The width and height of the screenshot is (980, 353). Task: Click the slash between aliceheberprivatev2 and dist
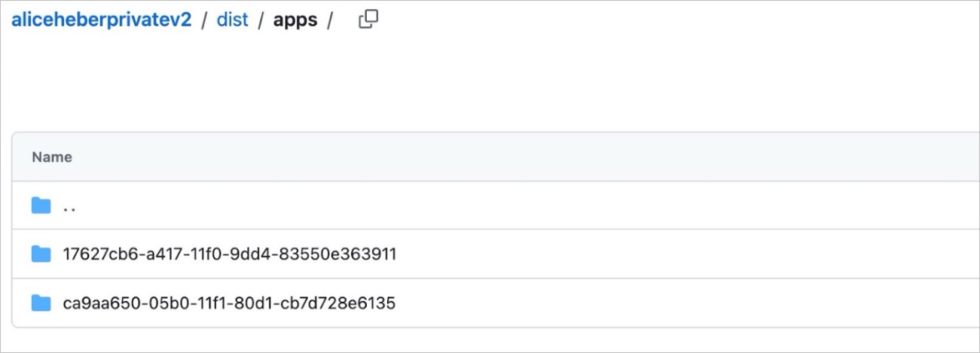coord(204,20)
